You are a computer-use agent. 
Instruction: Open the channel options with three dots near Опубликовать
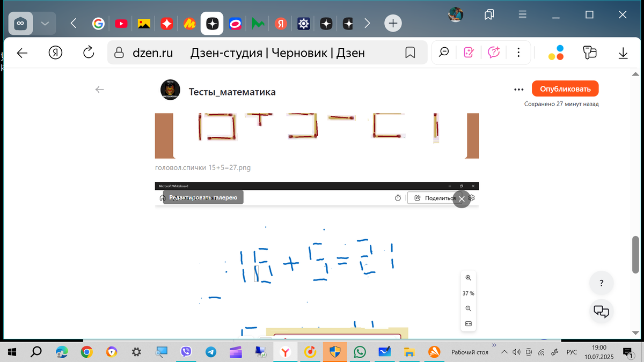(x=518, y=89)
